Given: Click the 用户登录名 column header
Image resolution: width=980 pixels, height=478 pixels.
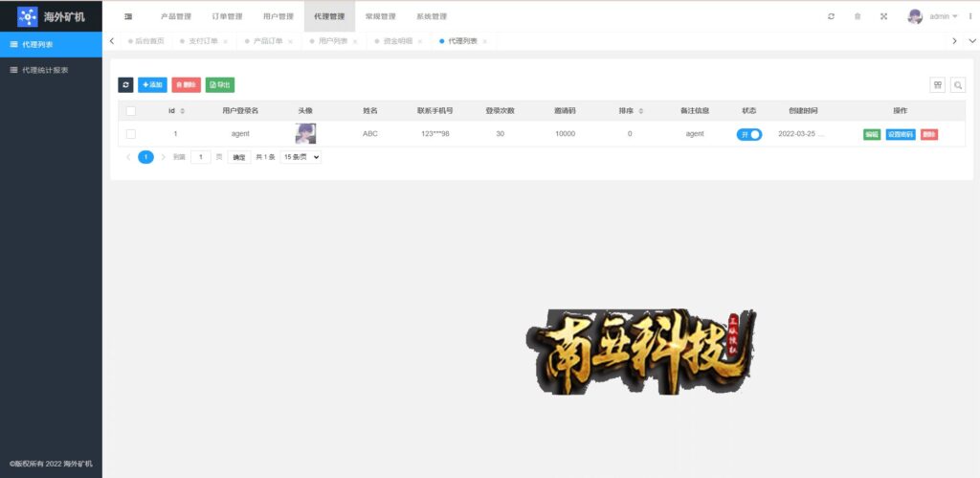Looking at the screenshot, I should [x=240, y=111].
